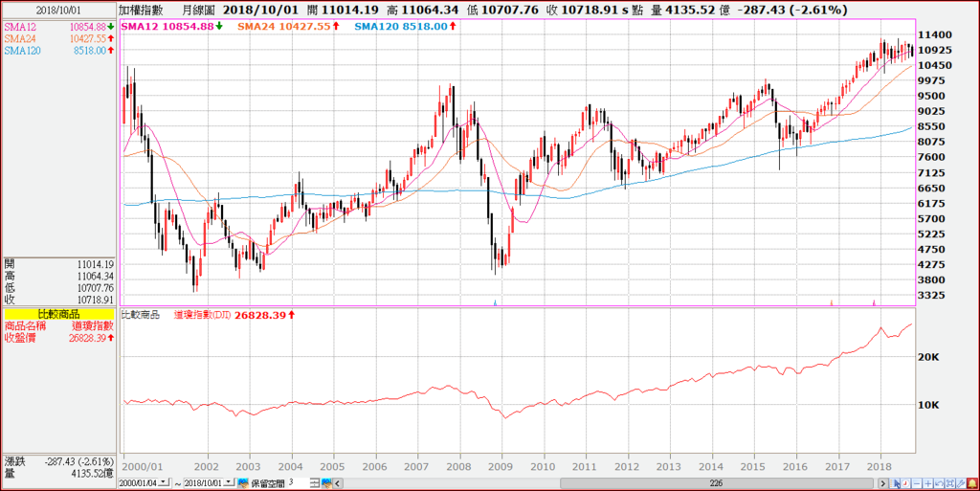Click icon right of 保留空間 field

pyautogui.click(x=327, y=483)
